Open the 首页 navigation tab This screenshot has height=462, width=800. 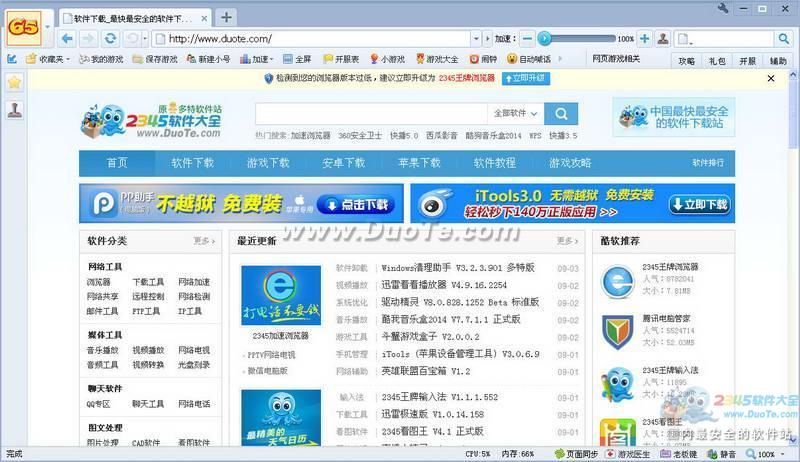(117, 163)
